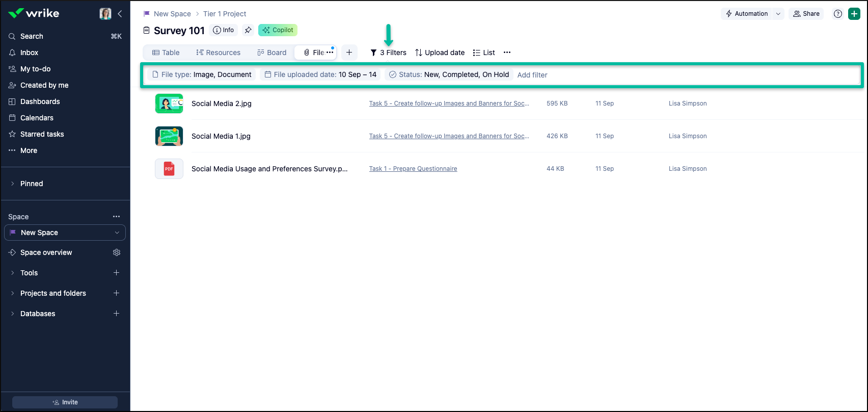Click the green plus create button
The width and height of the screenshot is (868, 412).
coord(854,14)
